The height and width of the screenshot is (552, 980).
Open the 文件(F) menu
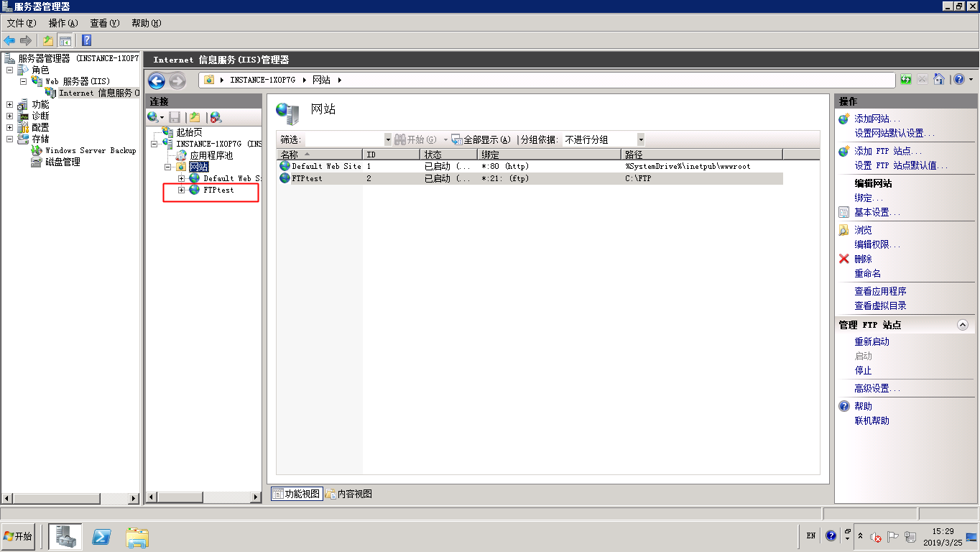pyautogui.click(x=22, y=23)
